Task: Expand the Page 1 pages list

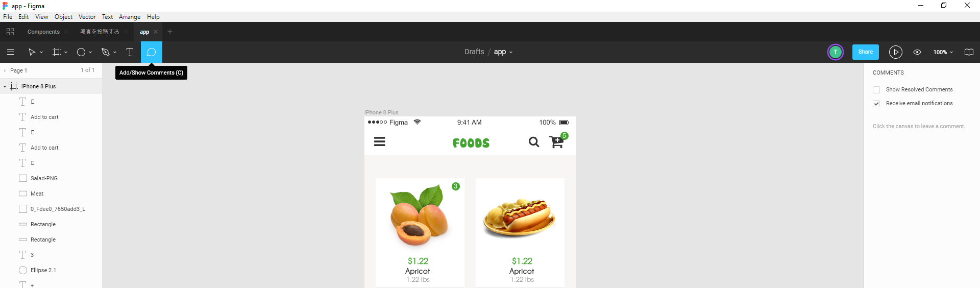Action: point(5,70)
